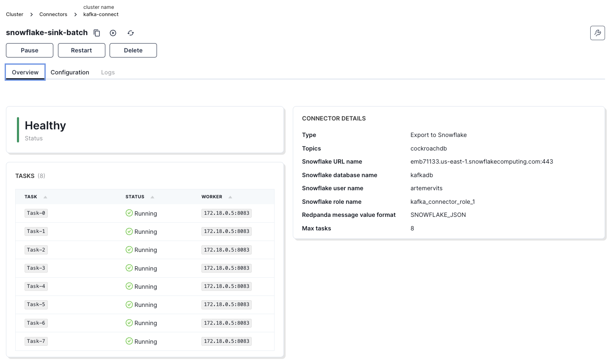Click the Running check icon for Task-0
This screenshot has width=608, height=364.
tap(129, 213)
